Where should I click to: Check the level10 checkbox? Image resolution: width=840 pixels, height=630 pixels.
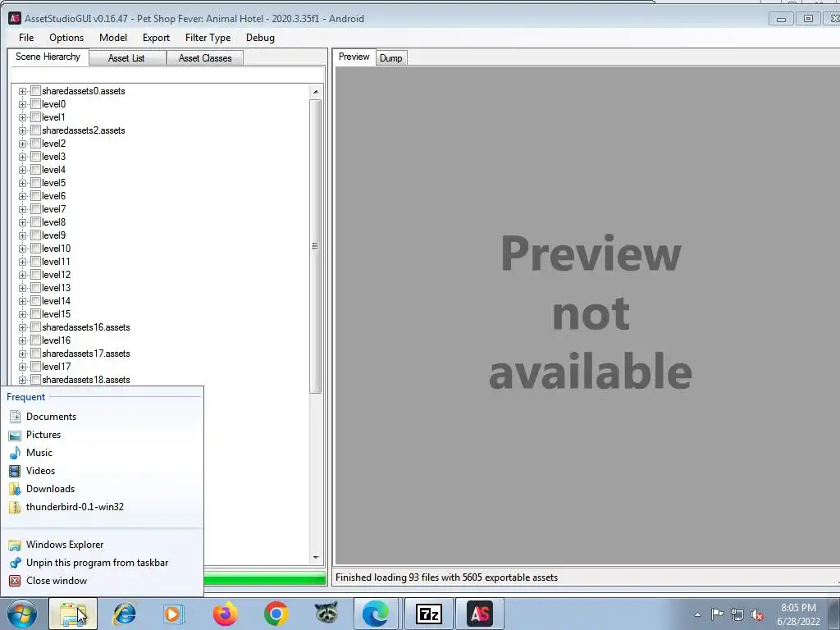pos(36,248)
